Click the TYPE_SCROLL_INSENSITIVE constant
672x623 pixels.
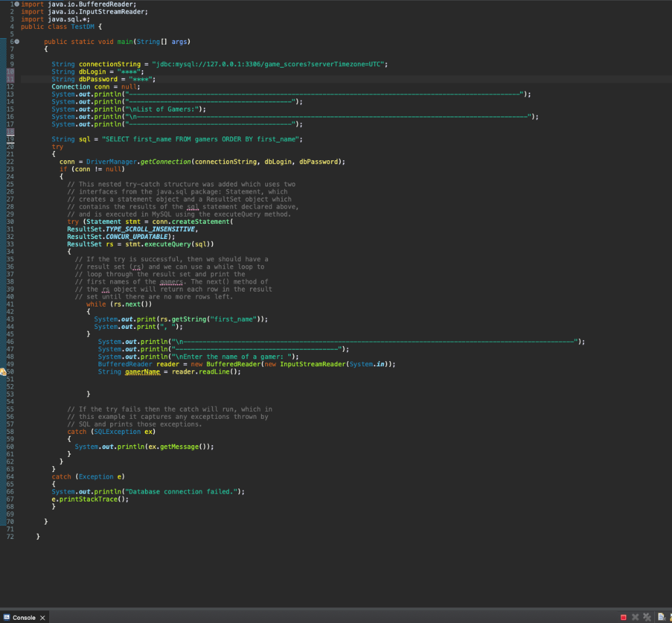150,229
